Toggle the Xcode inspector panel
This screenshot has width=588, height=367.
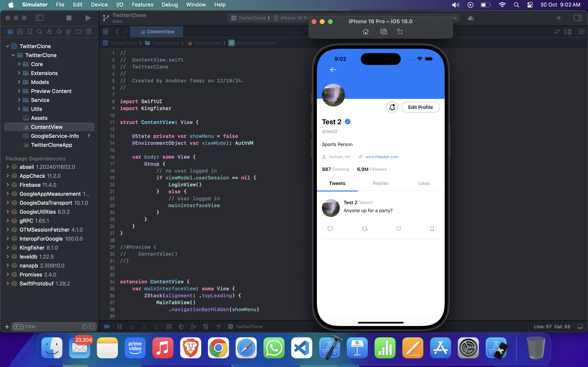click(578, 18)
